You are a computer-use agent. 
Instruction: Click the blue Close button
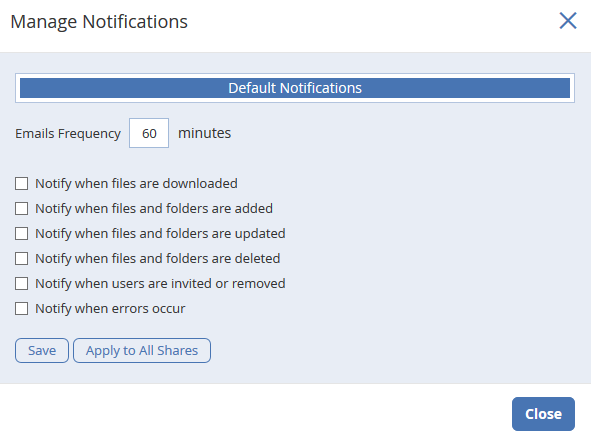pos(543,414)
